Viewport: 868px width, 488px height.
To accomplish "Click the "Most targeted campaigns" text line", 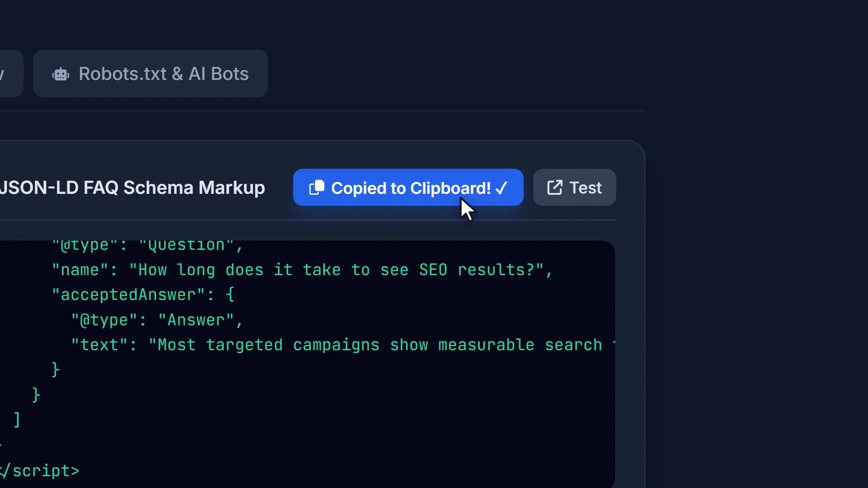I will [343, 345].
